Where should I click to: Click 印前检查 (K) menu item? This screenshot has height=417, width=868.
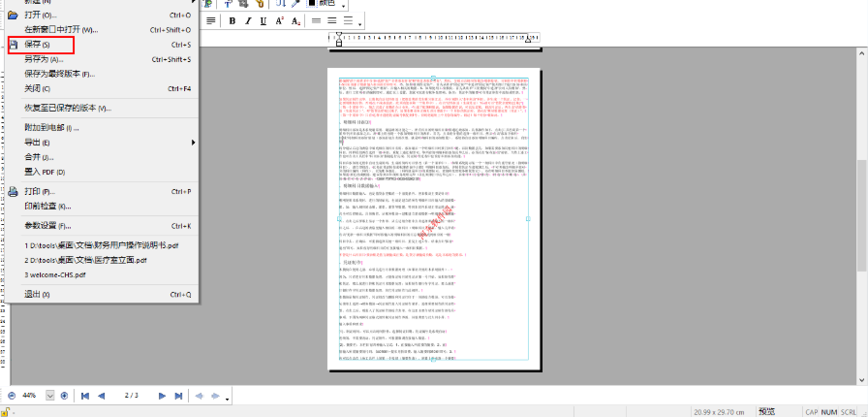click(x=102, y=207)
